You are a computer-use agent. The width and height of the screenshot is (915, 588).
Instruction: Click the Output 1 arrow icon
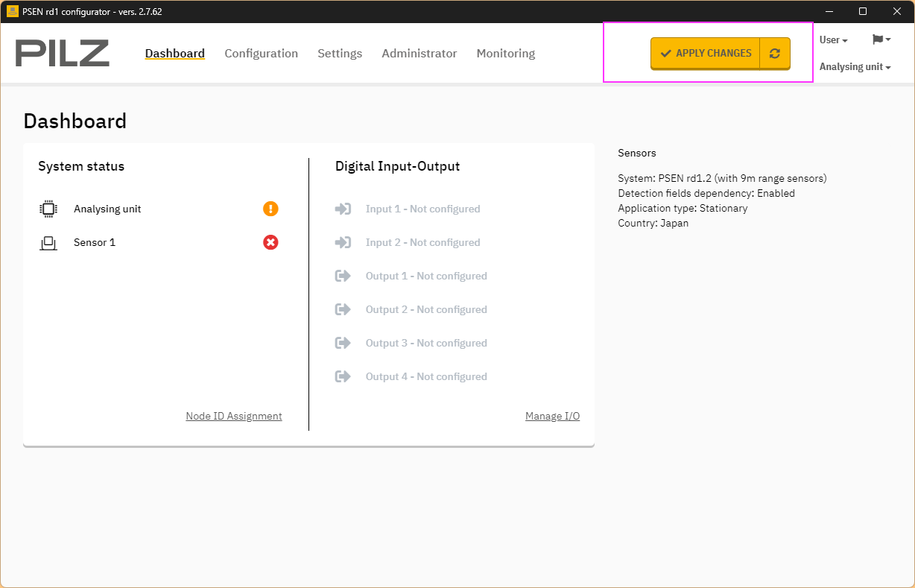coord(343,276)
